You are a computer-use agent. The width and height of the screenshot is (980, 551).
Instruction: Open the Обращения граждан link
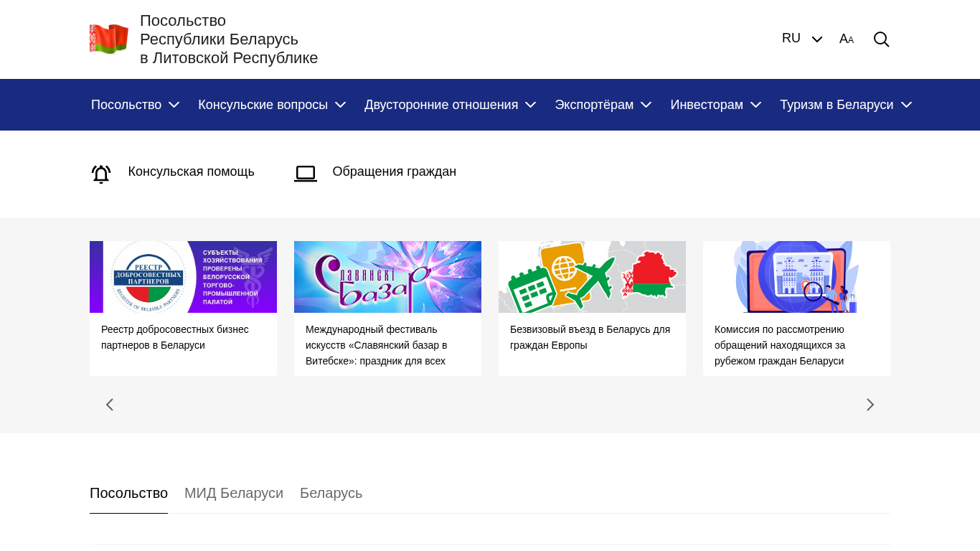[x=394, y=171]
